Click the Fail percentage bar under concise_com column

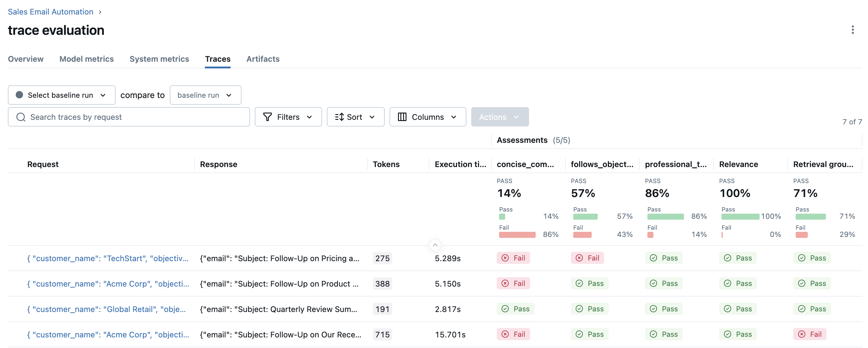tap(517, 235)
